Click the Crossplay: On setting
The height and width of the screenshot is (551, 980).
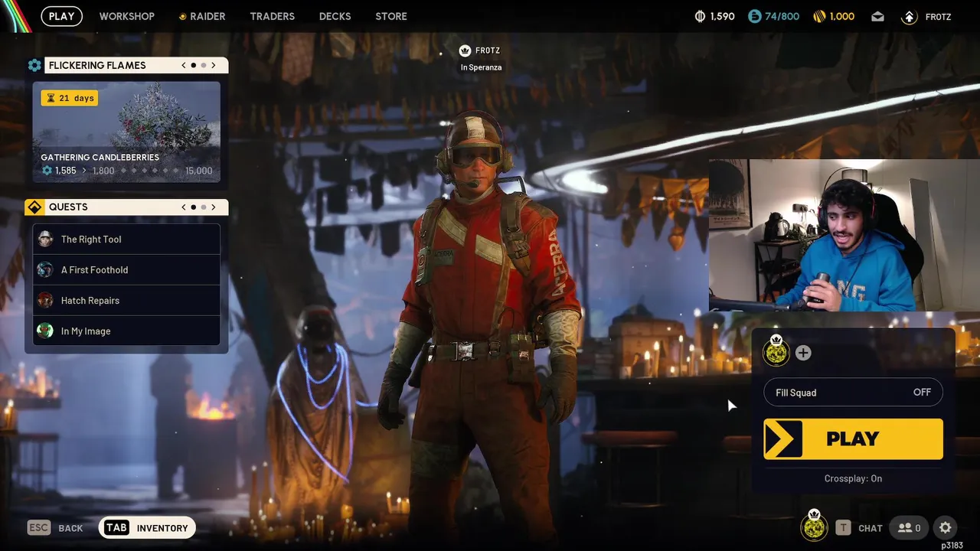[853, 478]
